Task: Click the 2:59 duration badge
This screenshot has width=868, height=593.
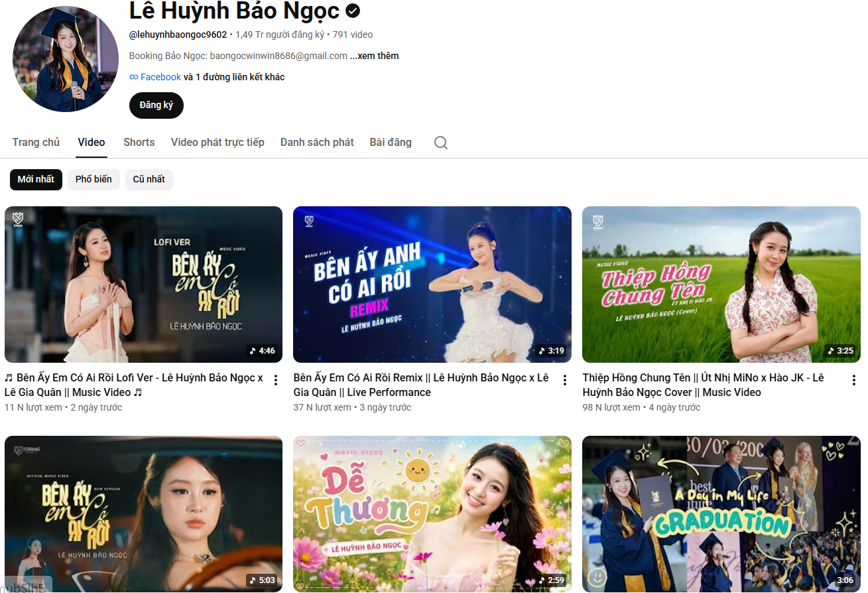Action: coord(552,580)
